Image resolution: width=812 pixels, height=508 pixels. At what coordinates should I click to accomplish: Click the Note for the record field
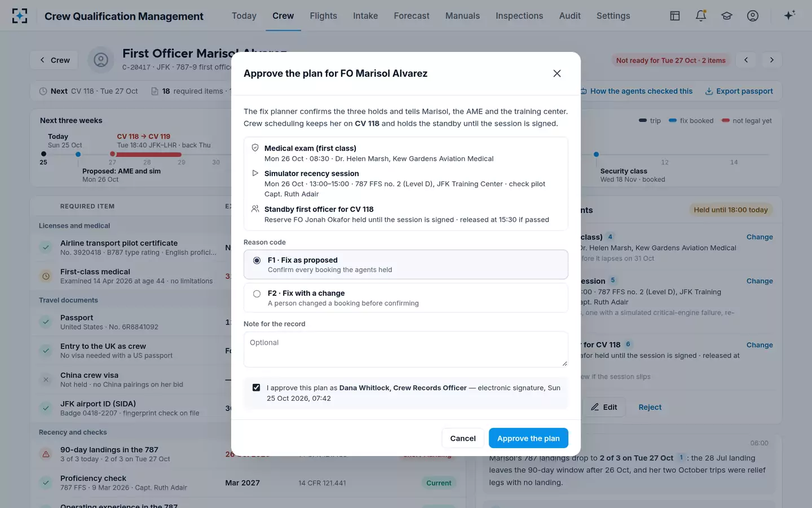point(406,349)
